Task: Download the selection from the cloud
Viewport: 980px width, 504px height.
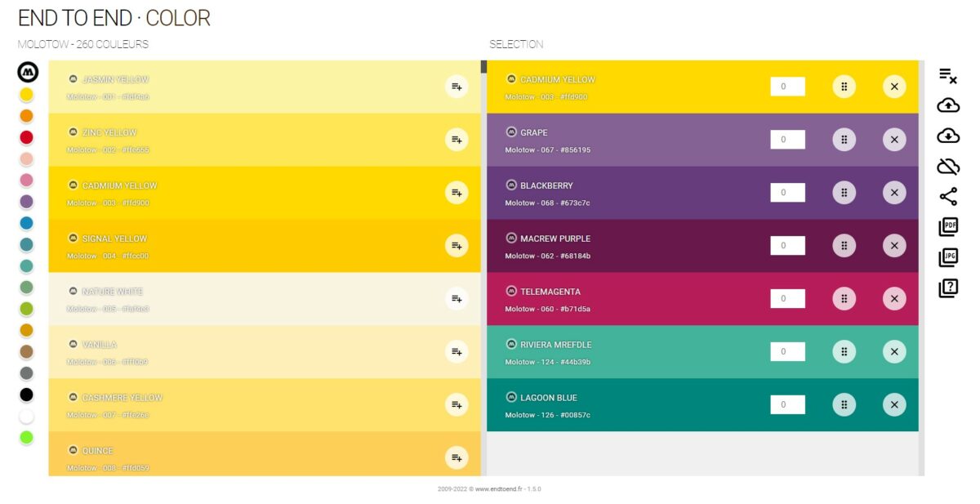Action: (948, 136)
